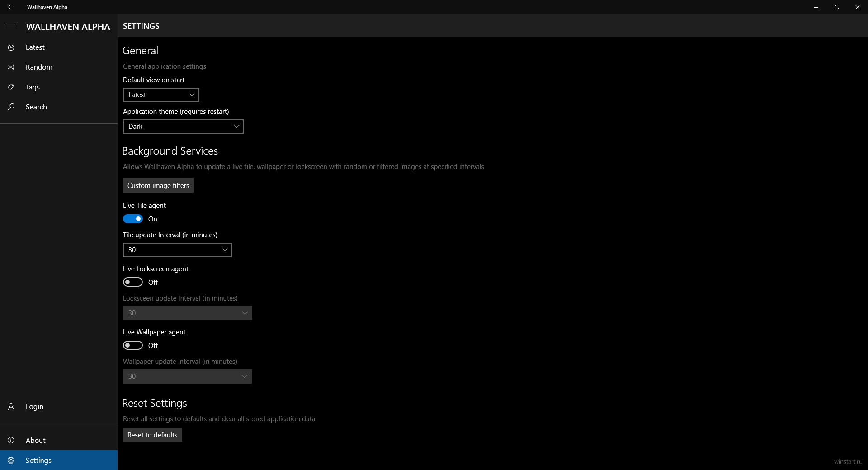
Task: Click the Random shuffle icon
Action: (11, 67)
